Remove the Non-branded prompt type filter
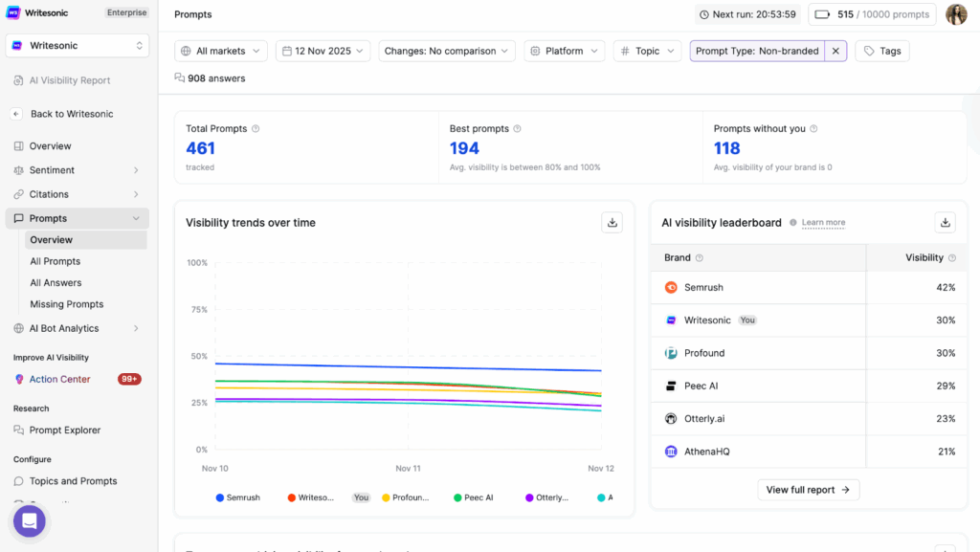The image size is (980, 552). coord(835,50)
